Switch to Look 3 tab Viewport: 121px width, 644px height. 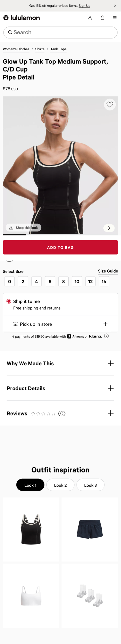point(90,485)
